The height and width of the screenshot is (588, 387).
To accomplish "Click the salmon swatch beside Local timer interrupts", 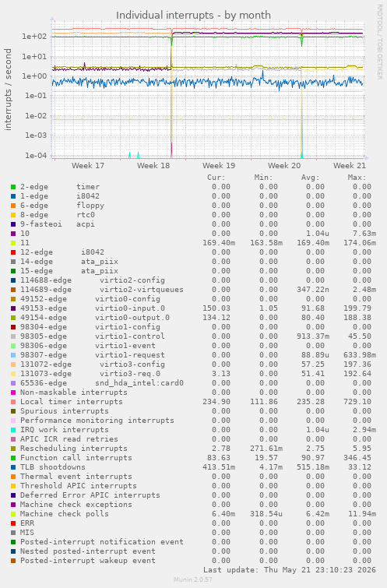I will tap(13, 402).
